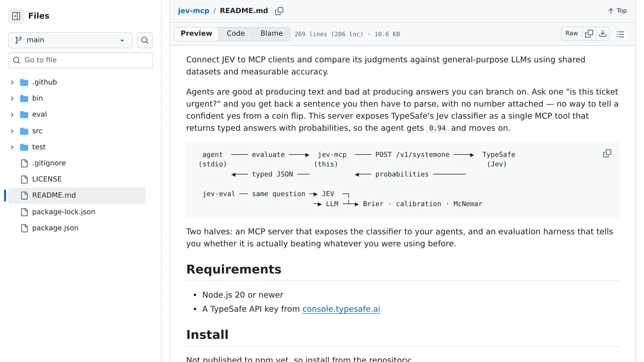The image size is (644, 362).
Task: Open the Raw file view
Action: 572,34
